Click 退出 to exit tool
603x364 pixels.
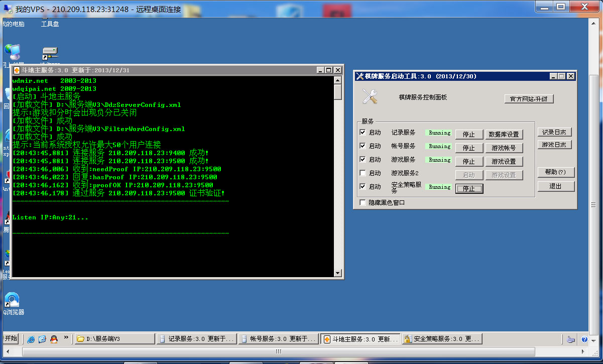556,186
